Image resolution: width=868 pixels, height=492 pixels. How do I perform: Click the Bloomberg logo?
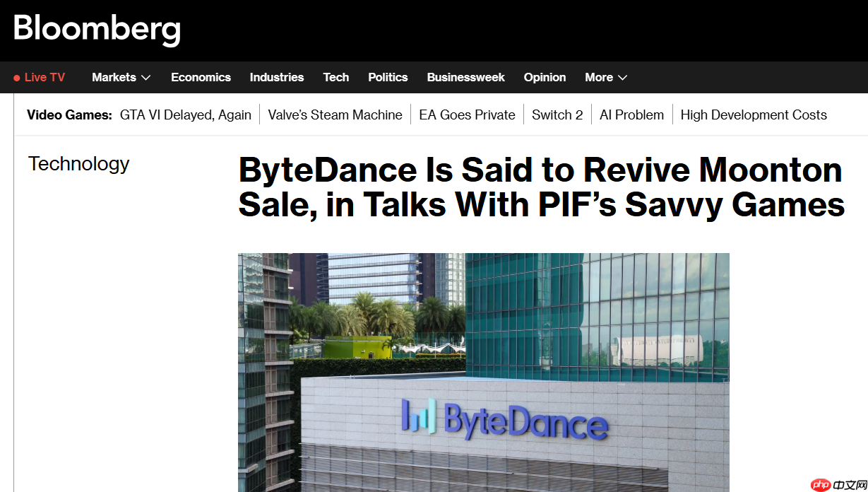[x=97, y=29]
